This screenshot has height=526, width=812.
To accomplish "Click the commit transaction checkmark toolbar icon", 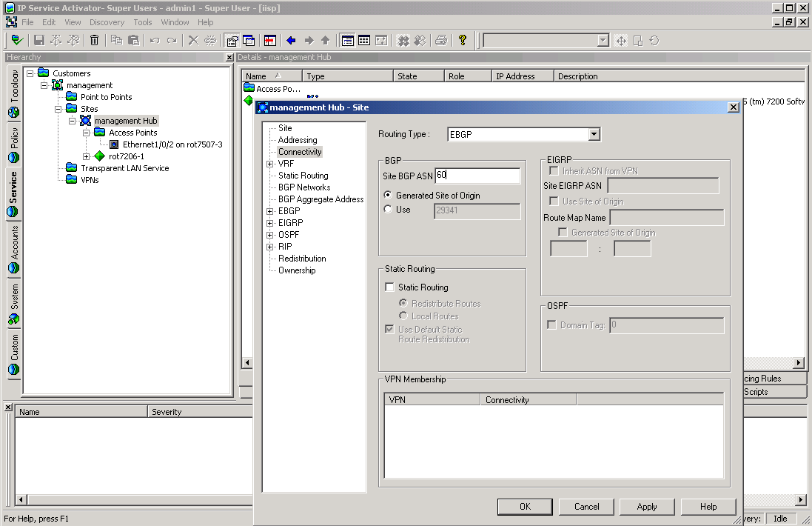I will 17,41.
